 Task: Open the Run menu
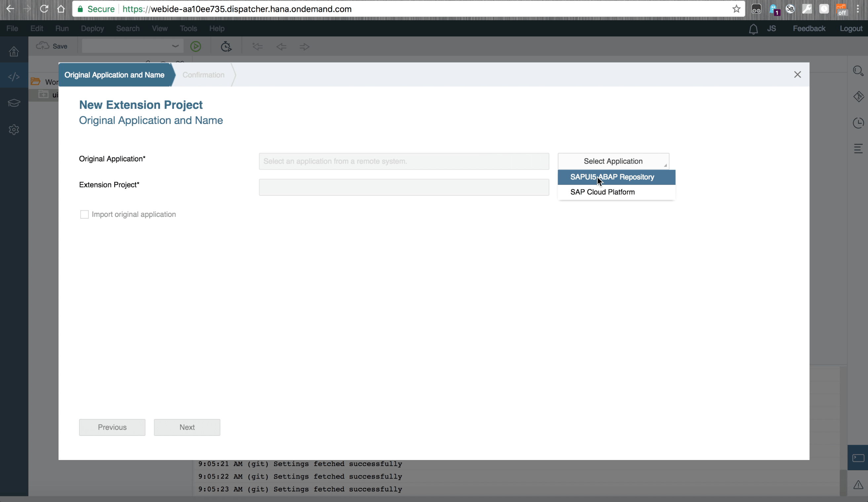coord(62,28)
